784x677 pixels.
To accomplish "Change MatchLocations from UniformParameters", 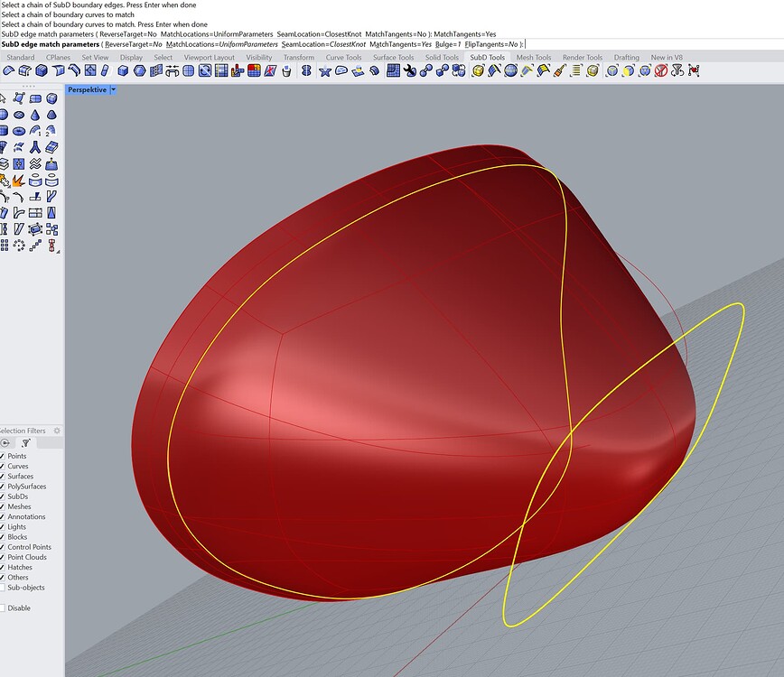I will pyautogui.click(x=222, y=43).
